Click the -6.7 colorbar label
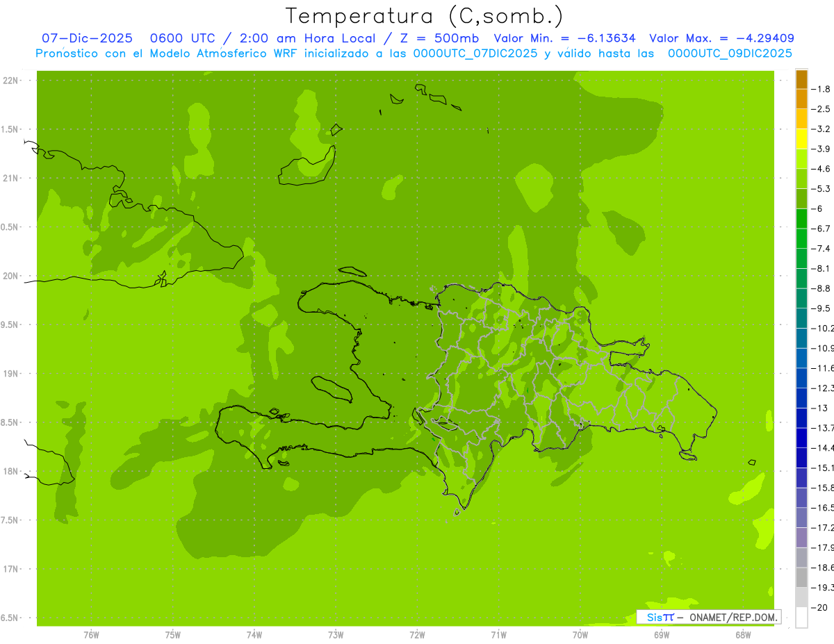Screen dimensions: 834x644 821,229
